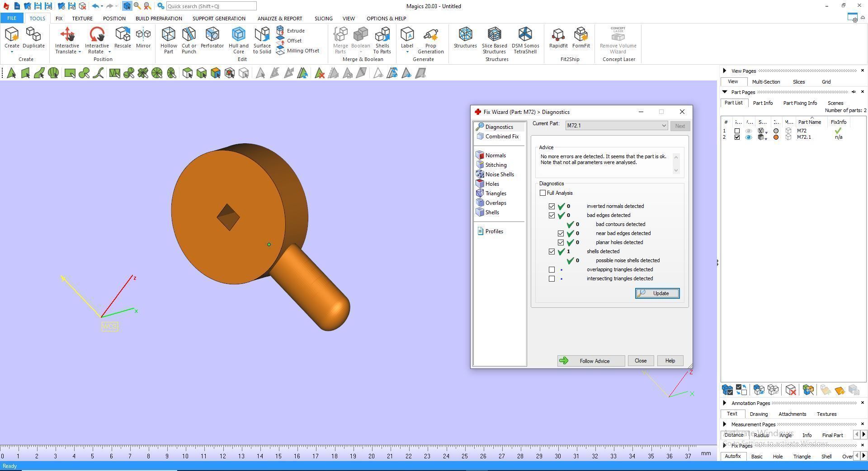The image size is (868, 471).
Task: Open Interactive Rotate dropdown arrow
Action: 109,52
